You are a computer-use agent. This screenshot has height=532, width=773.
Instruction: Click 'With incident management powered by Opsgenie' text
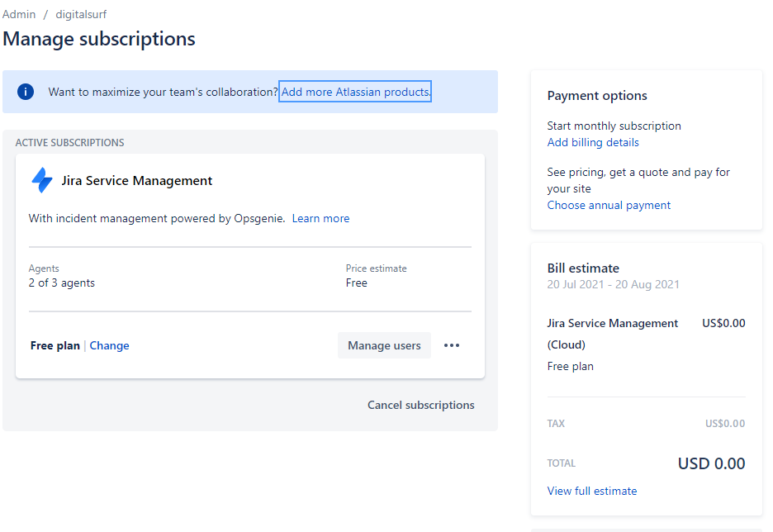[x=157, y=218]
